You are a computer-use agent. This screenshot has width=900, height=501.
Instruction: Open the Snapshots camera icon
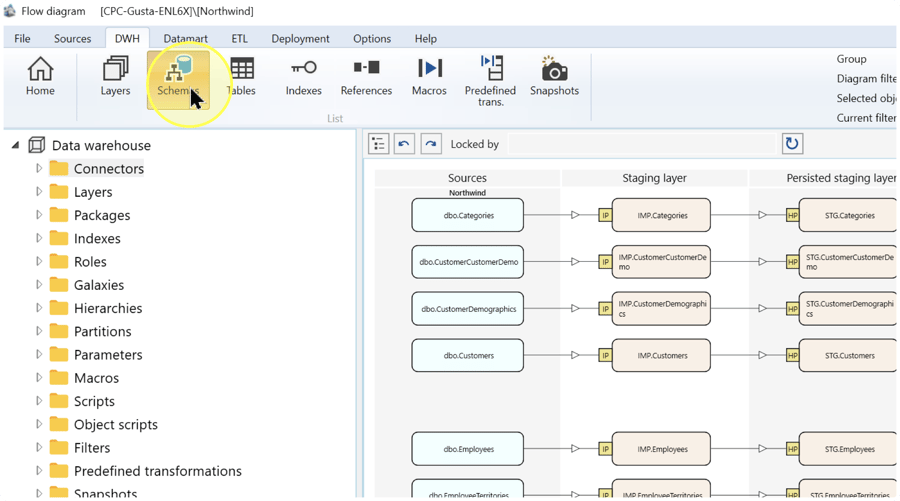tap(554, 76)
